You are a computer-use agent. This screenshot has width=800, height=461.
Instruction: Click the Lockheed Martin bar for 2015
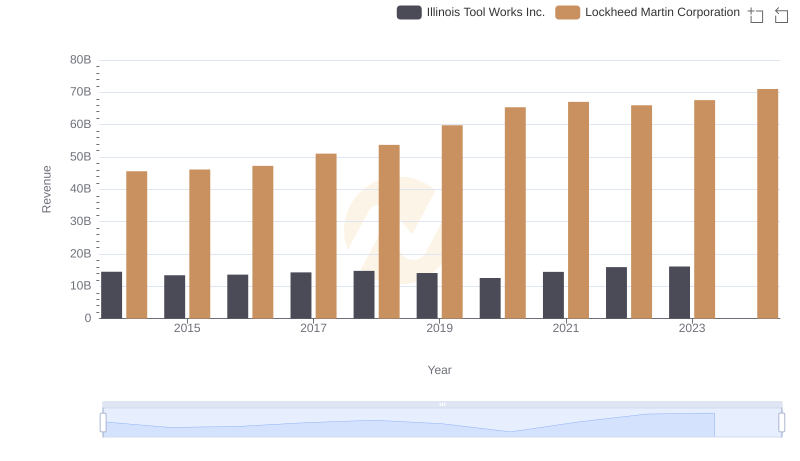click(x=199, y=244)
